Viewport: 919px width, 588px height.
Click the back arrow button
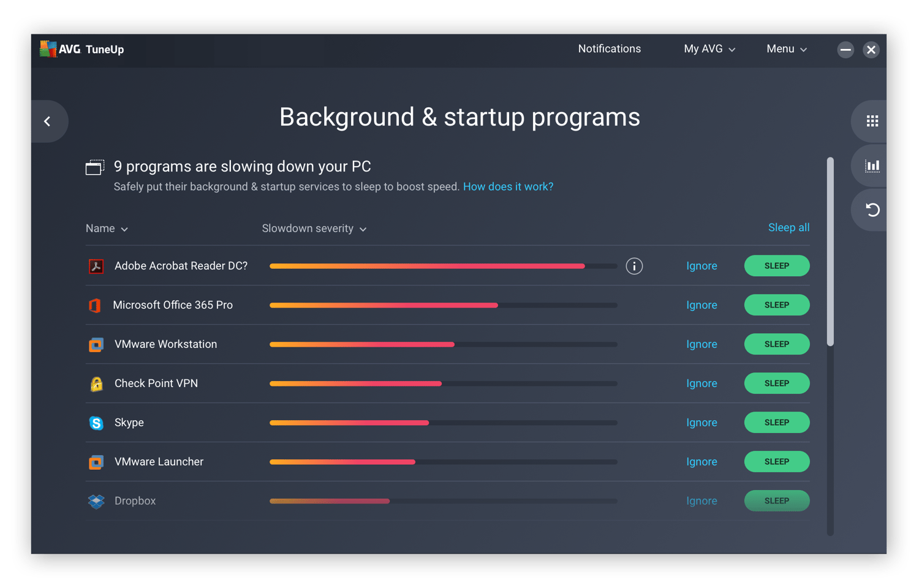47,121
